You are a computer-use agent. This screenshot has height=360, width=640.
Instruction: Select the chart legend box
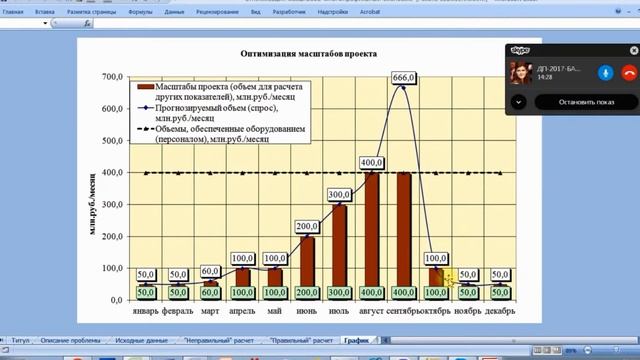coord(220,112)
